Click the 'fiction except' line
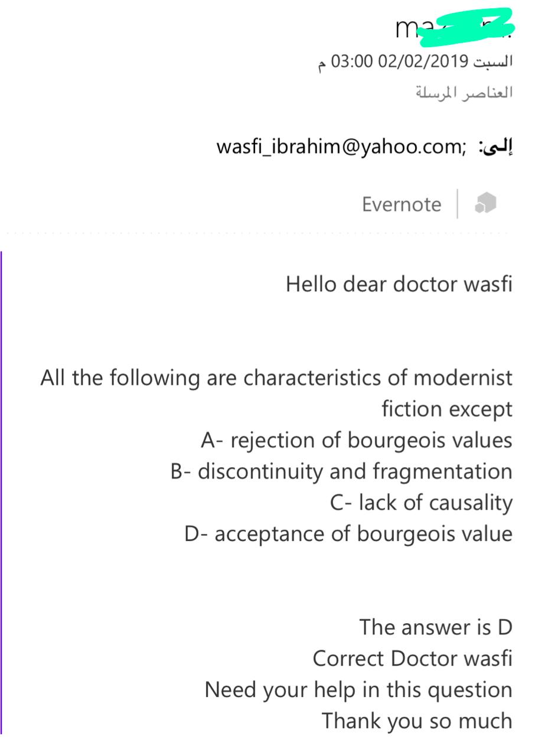Image resolution: width=535 pixels, height=756 pixels. (x=447, y=409)
